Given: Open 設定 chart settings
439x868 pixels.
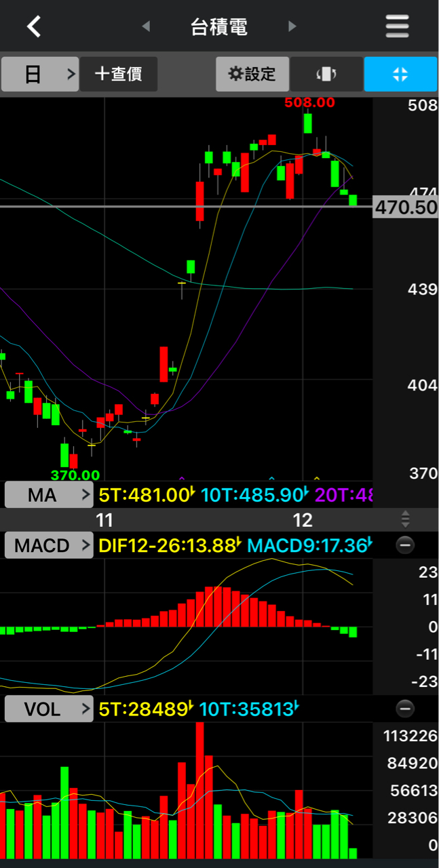Looking at the screenshot, I should (252, 74).
